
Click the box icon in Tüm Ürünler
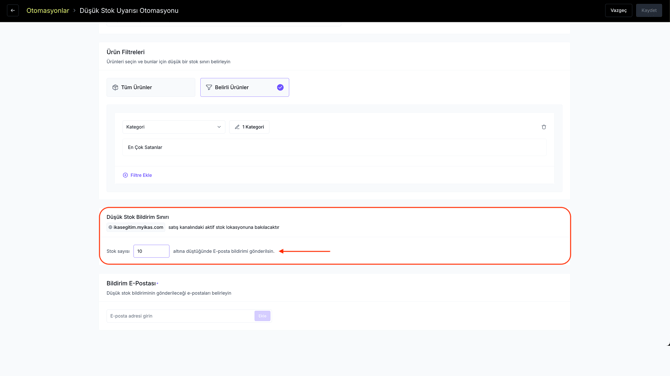[x=115, y=87]
